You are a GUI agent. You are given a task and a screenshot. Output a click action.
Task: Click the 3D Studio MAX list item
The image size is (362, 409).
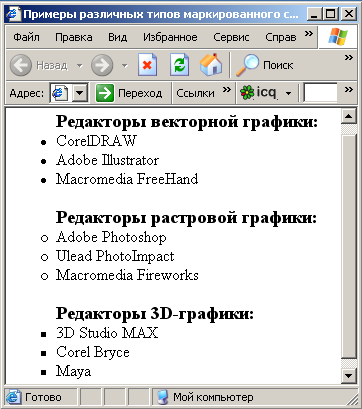click(107, 333)
